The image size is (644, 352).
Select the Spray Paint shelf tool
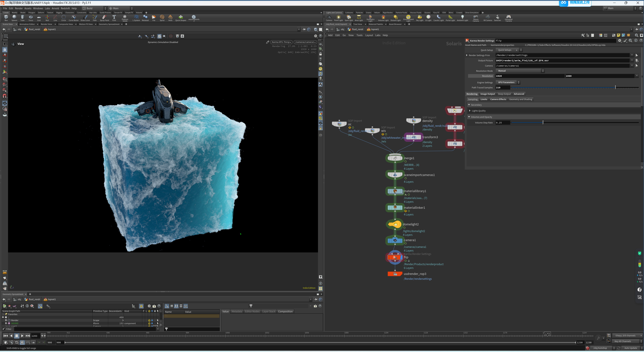tap(104, 17)
